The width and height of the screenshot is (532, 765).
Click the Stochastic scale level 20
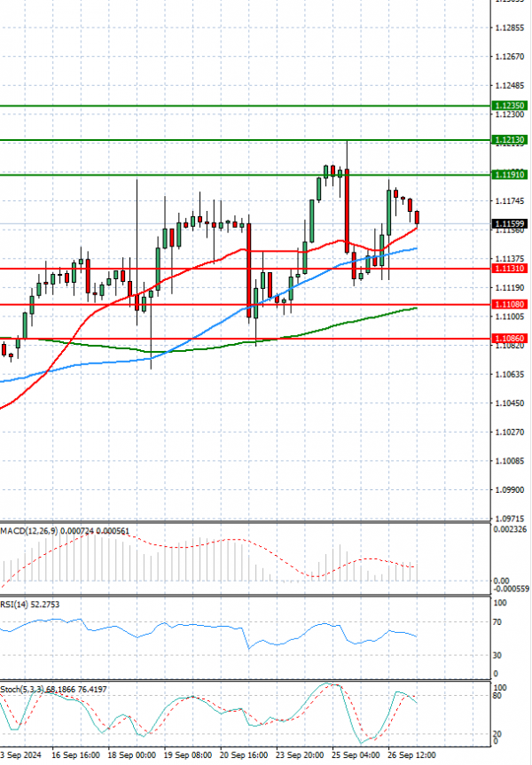coord(497,734)
